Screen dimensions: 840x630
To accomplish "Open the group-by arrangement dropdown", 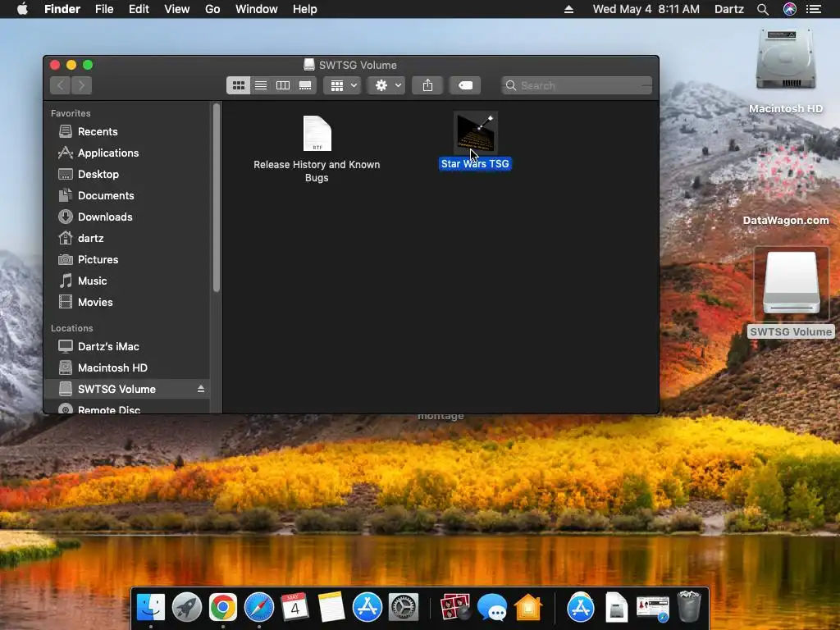I will (x=342, y=85).
